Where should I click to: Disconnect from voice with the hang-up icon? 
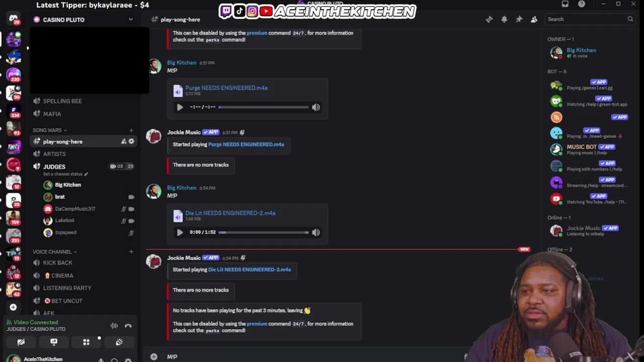[x=128, y=326]
